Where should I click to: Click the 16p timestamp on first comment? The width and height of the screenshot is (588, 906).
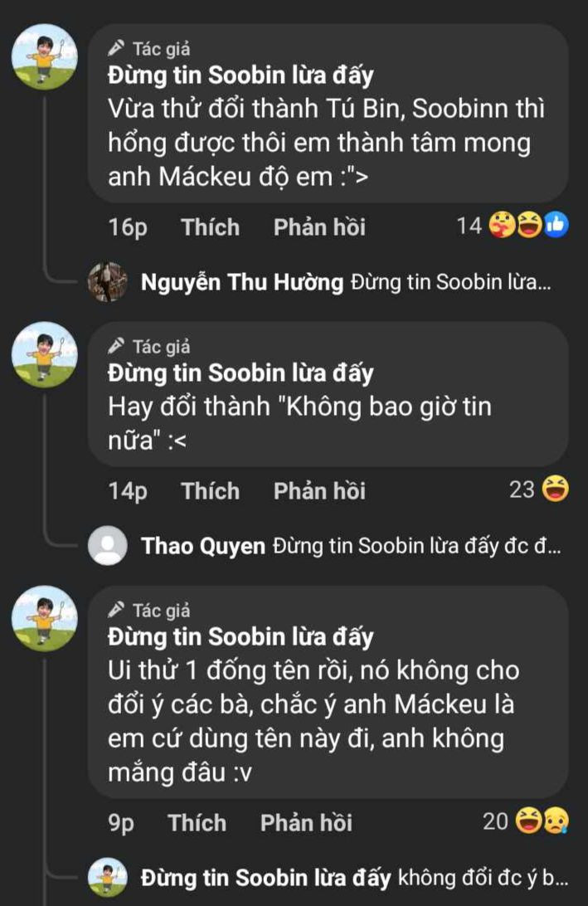pos(126,226)
